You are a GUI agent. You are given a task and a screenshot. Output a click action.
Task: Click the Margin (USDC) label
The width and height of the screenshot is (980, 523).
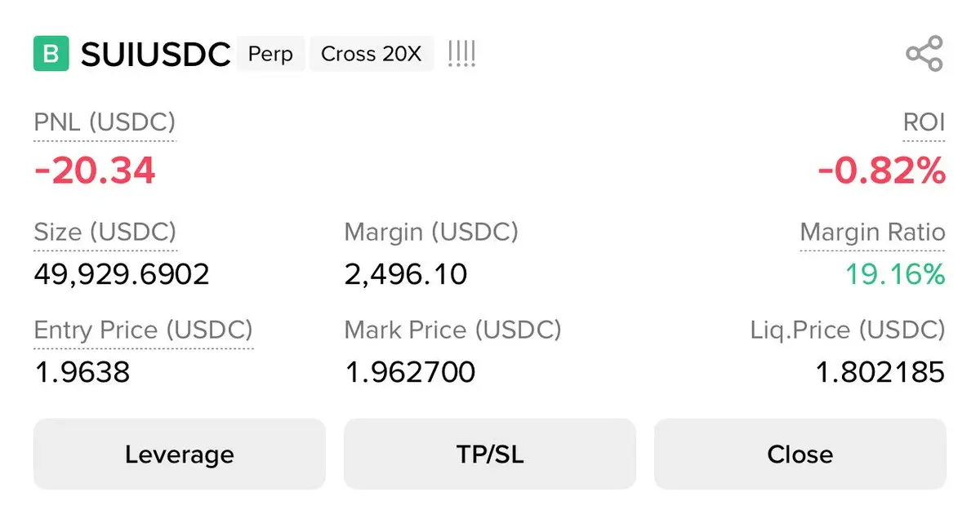coord(431,232)
